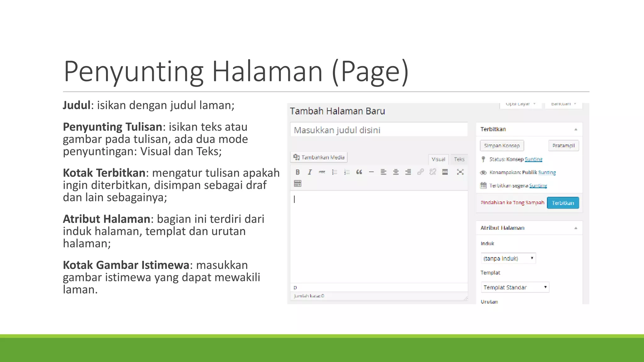Screen dimensions: 644x362
Task: Toggle the kitchen sink toolbar row
Action: (297, 184)
